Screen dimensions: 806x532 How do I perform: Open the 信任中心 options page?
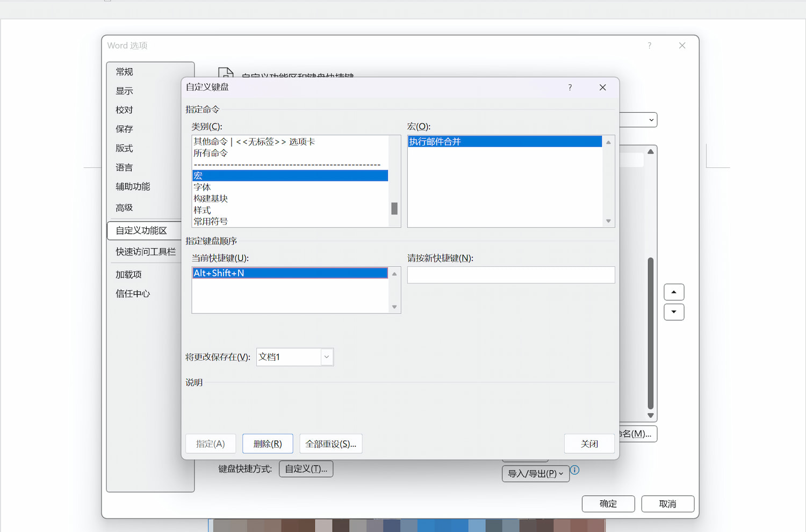tap(133, 294)
